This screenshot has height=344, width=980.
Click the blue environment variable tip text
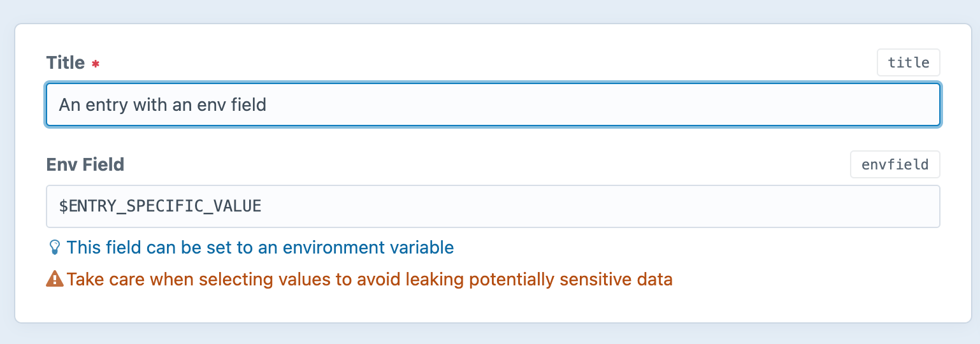tap(260, 247)
